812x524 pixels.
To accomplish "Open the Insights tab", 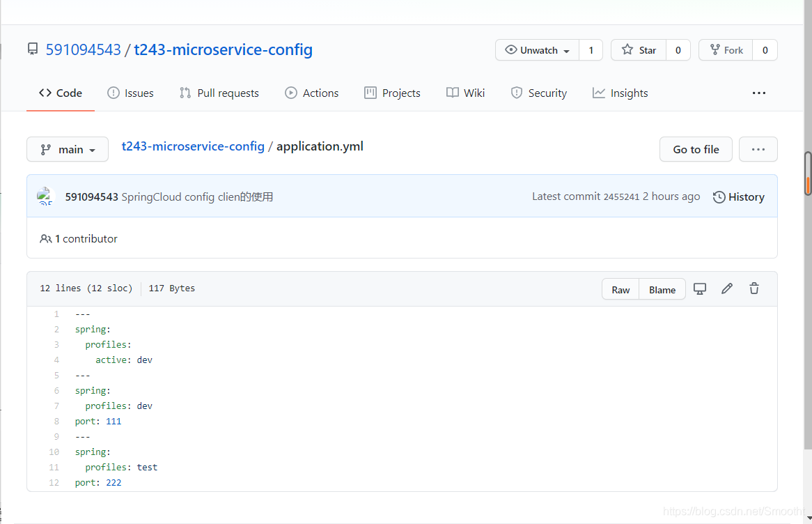I will (620, 93).
